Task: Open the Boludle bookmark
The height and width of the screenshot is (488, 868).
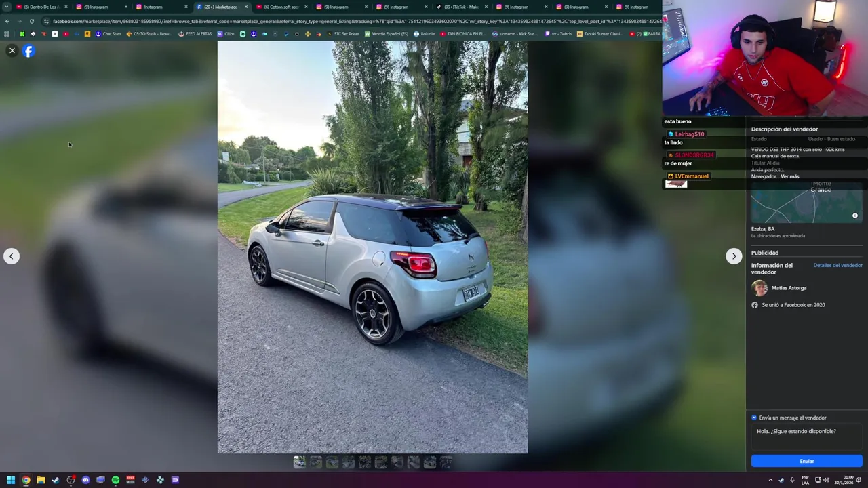Action: click(425, 33)
